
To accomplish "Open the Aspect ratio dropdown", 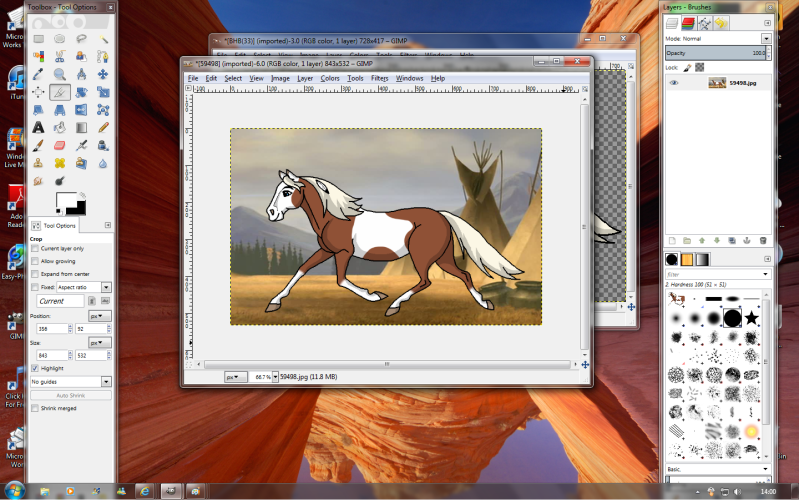I will (x=84, y=287).
